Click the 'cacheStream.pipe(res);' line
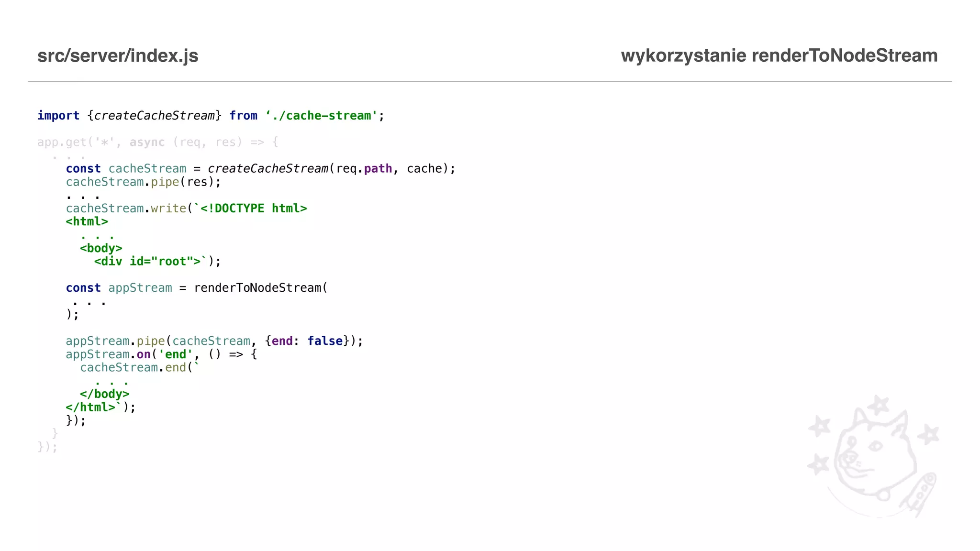 [x=143, y=182]
